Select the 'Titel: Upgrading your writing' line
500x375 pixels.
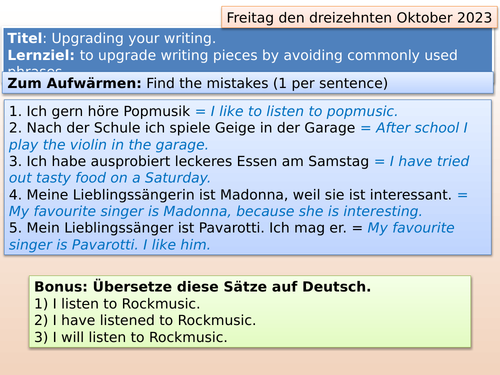(x=112, y=38)
